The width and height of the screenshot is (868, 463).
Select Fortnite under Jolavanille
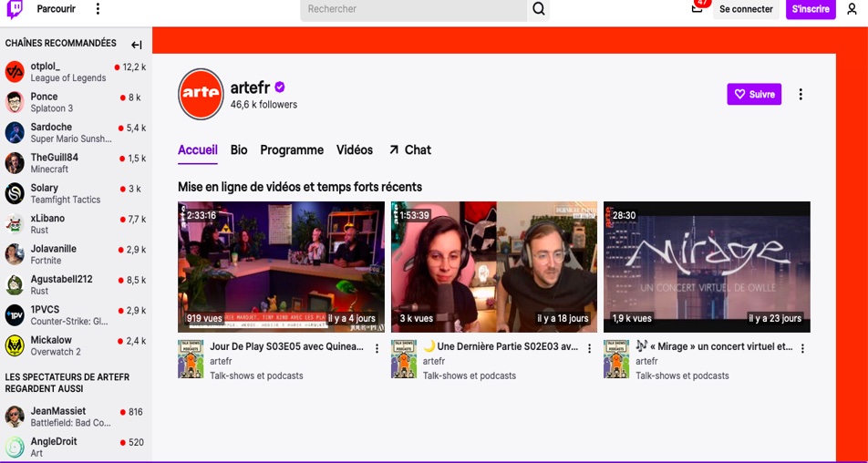[x=46, y=261]
